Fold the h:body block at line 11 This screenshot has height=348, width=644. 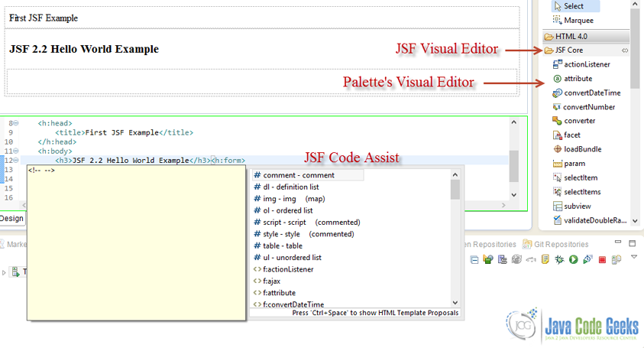16,151
